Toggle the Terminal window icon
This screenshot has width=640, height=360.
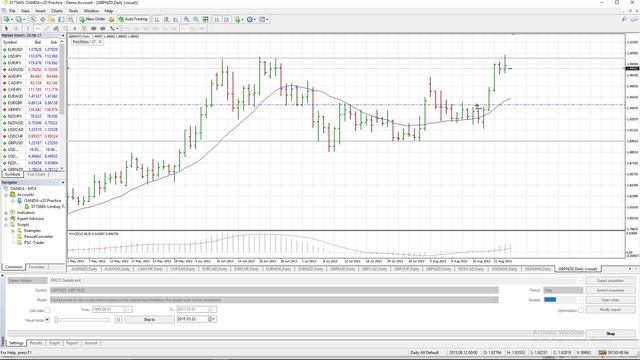61,19
